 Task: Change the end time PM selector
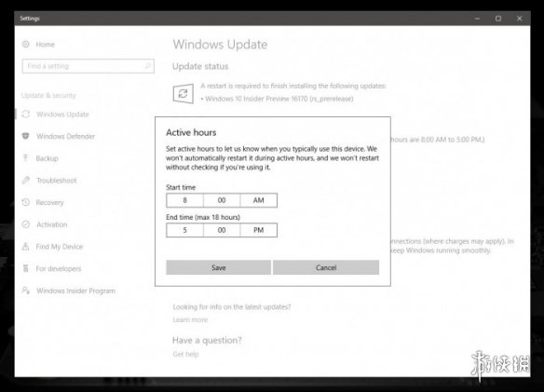(258, 230)
